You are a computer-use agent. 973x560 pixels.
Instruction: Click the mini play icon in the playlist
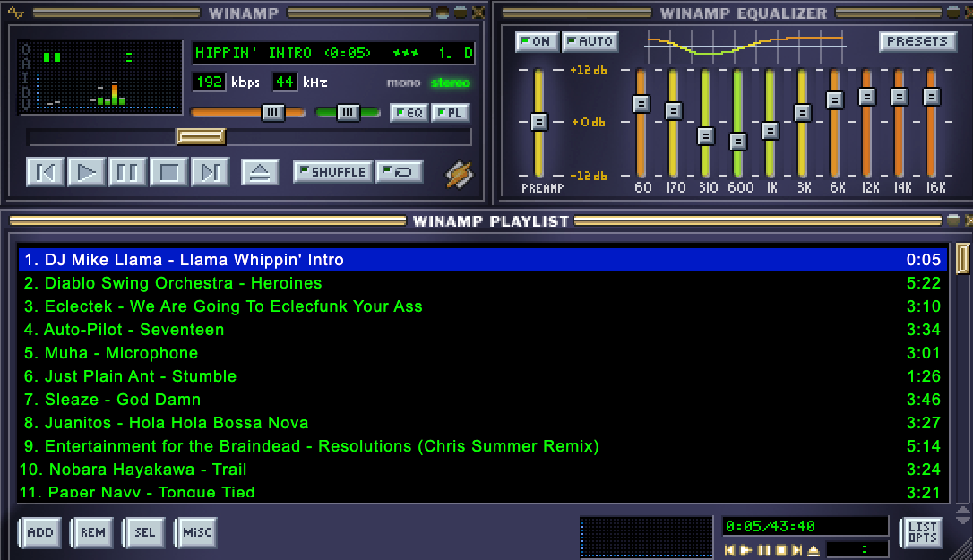tap(745, 550)
